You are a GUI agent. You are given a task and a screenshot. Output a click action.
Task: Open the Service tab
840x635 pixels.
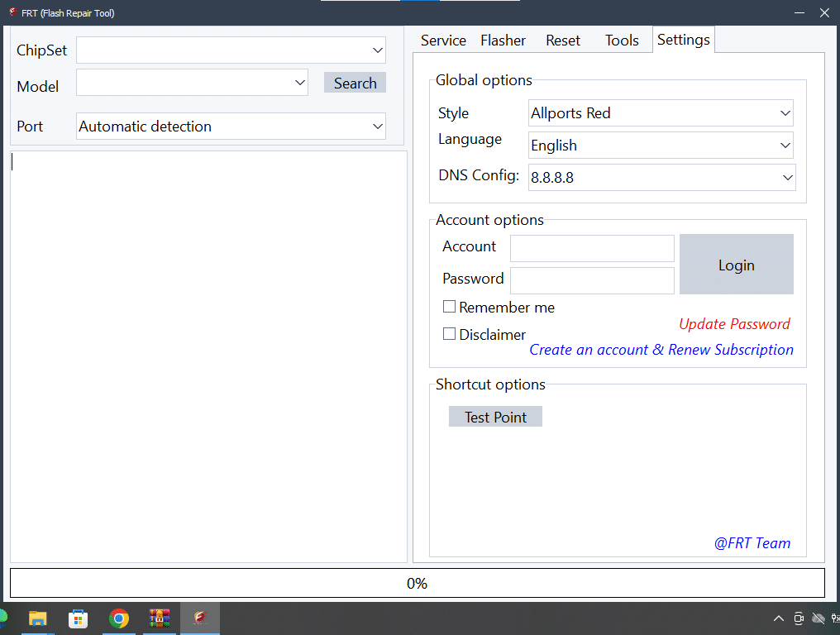443,41
